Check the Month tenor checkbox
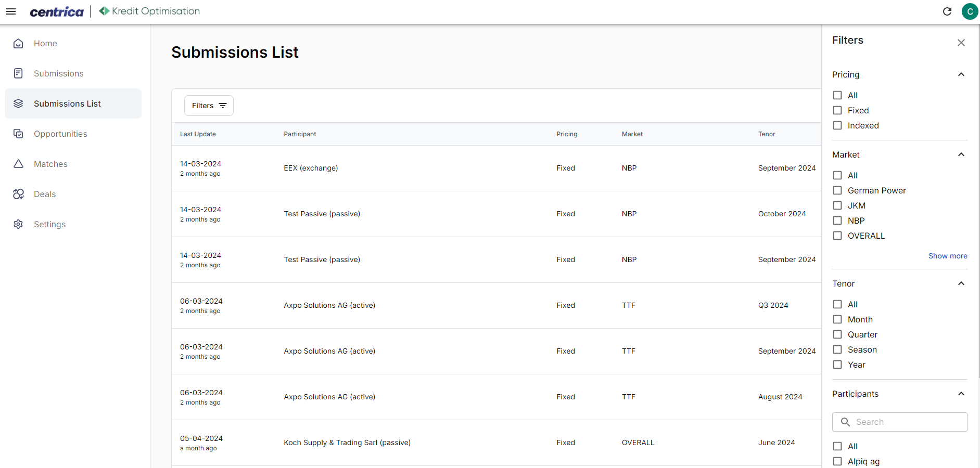 click(837, 319)
